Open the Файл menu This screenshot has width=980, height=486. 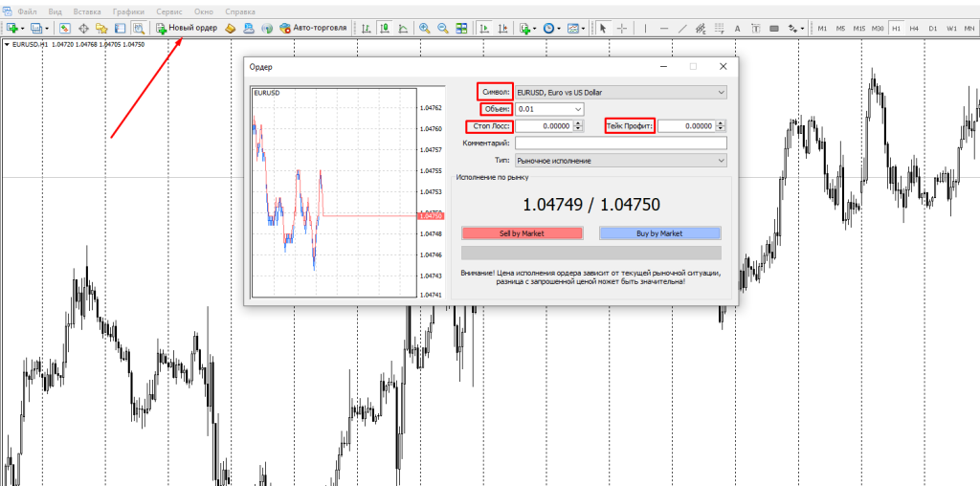[27, 11]
